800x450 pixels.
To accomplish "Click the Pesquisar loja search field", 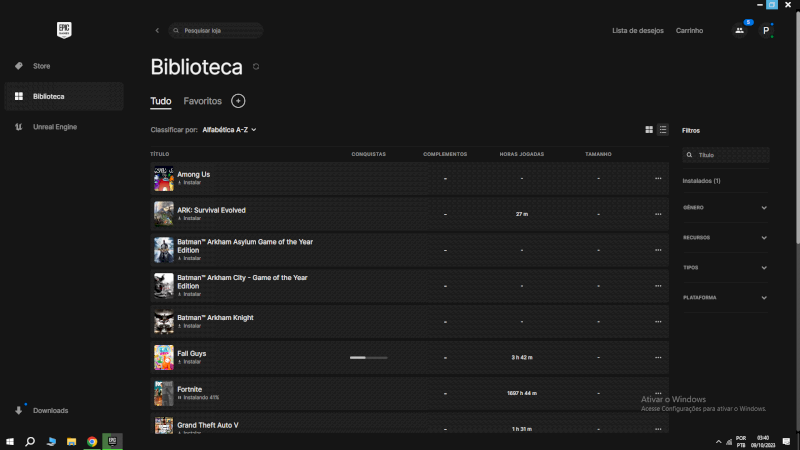I will pyautogui.click(x=217, y=31).
